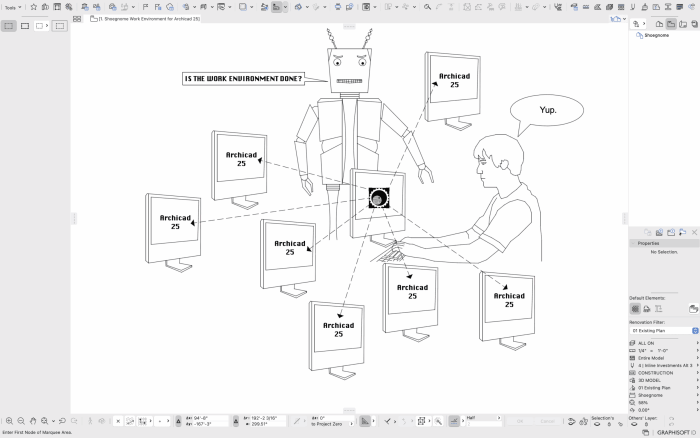Switch Navigator to Publisher Sets
The image size is (700, 438).
(x=695, y=24)
